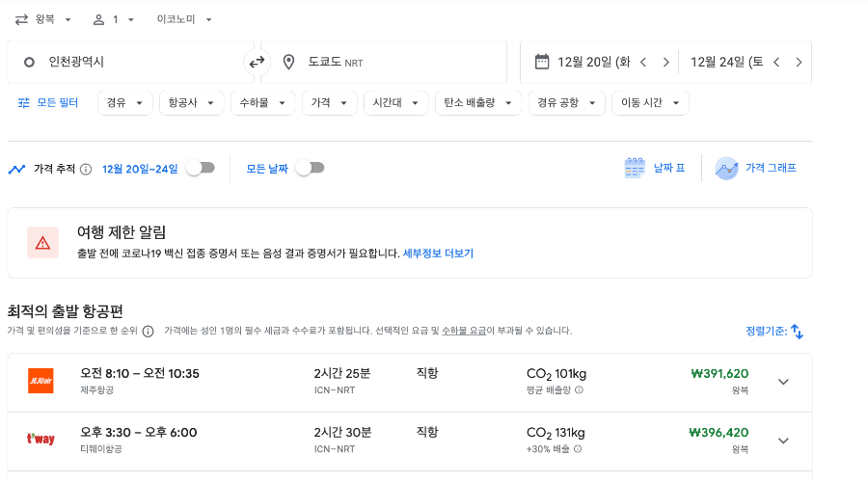Click the 최적의 출발 항공편 heading
Viewport: 868px width, 482px height.
click(x=65, y=311)
